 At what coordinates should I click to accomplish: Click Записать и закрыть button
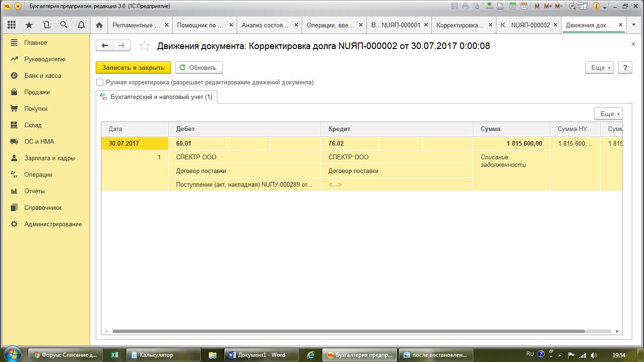(x=133, y=67)
